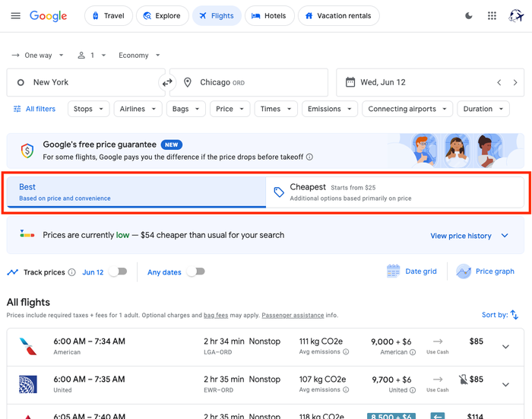Click info icon beside United points
The width and height of the screenshot is (532, 419).
[413, 390]
